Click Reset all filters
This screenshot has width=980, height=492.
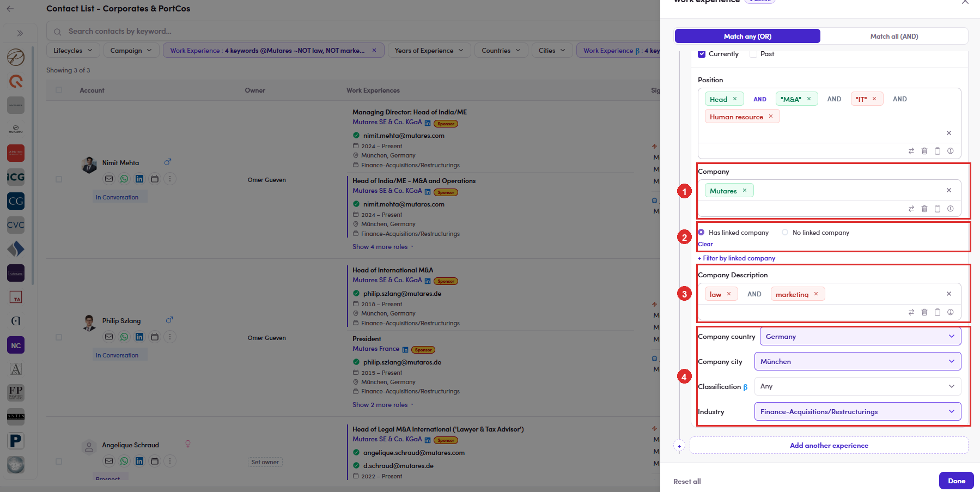(x=687, y=481)
